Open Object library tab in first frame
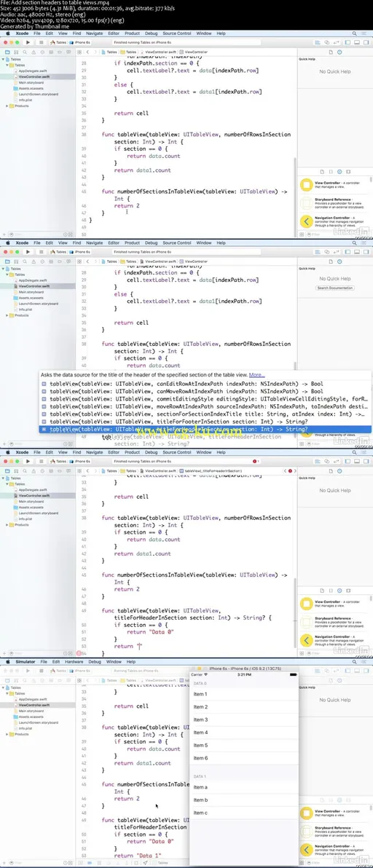Viewport: 373px width, 868px height. coord(339,172)
